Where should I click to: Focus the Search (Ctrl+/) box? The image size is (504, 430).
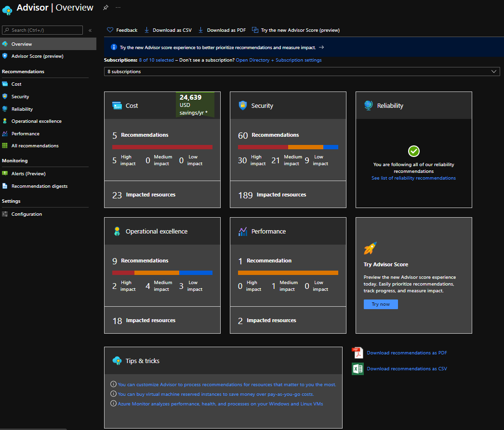pos(42,30)
